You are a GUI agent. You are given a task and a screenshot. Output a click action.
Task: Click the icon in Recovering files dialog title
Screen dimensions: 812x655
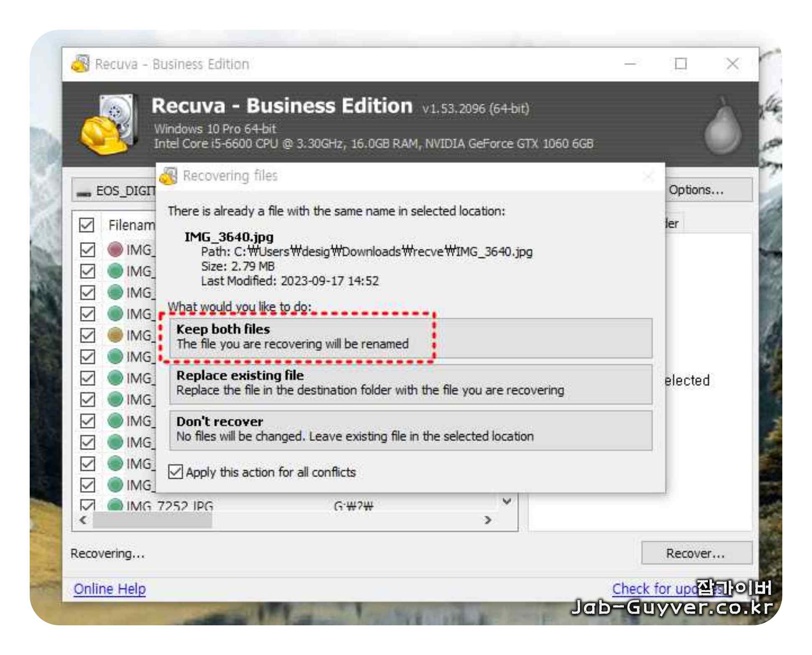click(x=169, y=176)
